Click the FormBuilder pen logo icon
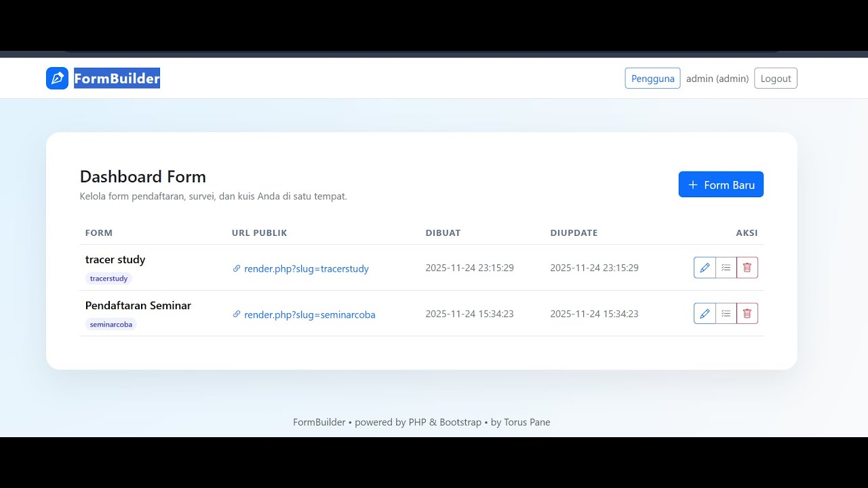Image resolution: width=868 pixels, height=488 pixels. (57, 78)
